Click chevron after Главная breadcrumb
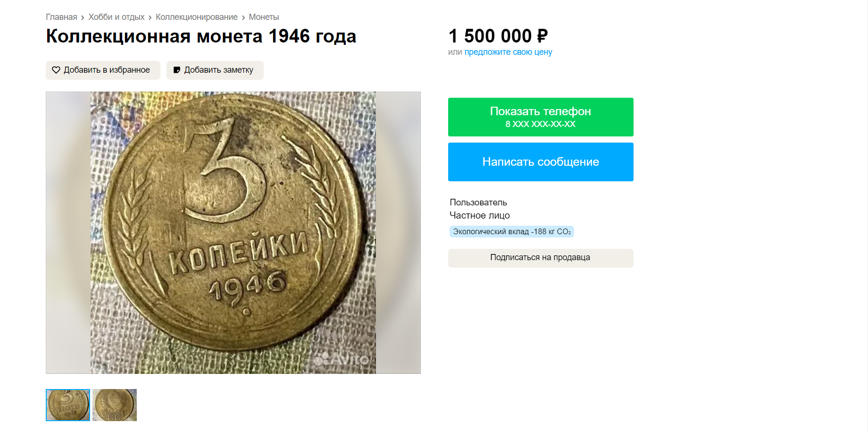 83,17
